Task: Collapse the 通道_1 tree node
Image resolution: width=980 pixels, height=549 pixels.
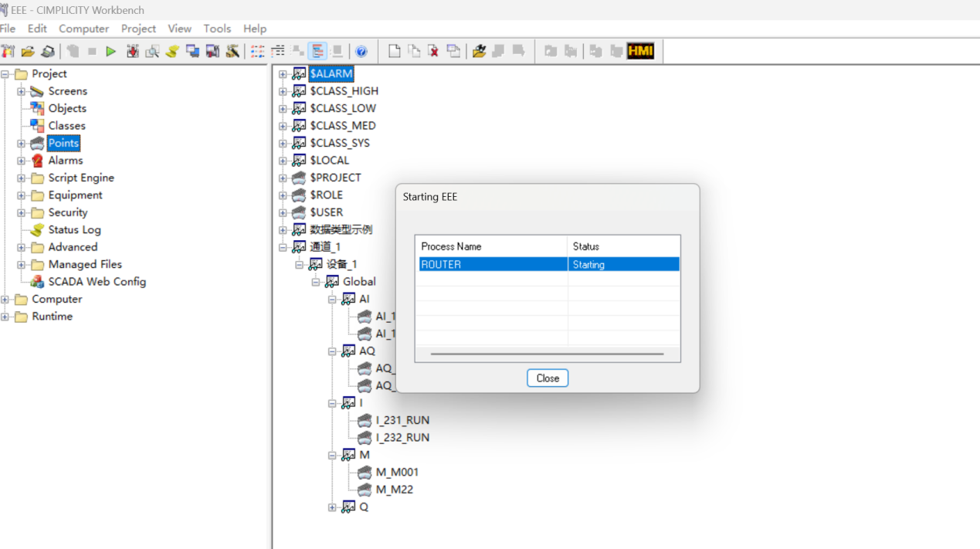Action: point(283,247)
